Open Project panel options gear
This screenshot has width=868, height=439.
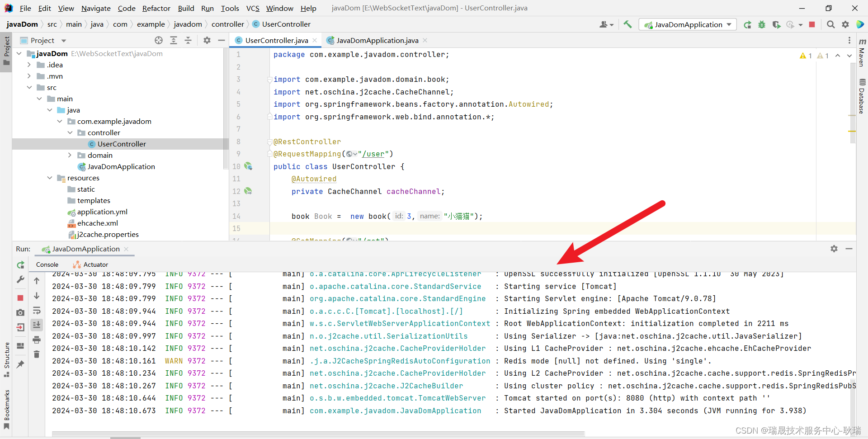coord(207,40)
